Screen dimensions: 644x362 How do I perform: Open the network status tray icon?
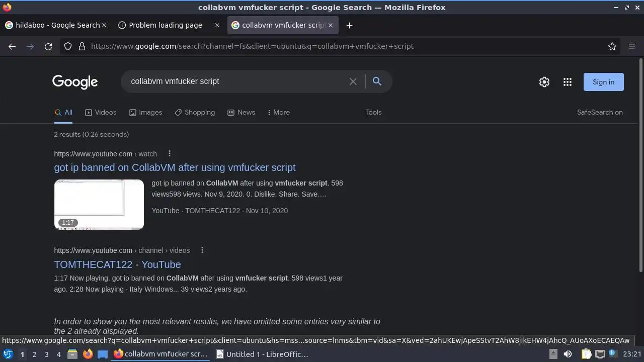pos(600,354)
